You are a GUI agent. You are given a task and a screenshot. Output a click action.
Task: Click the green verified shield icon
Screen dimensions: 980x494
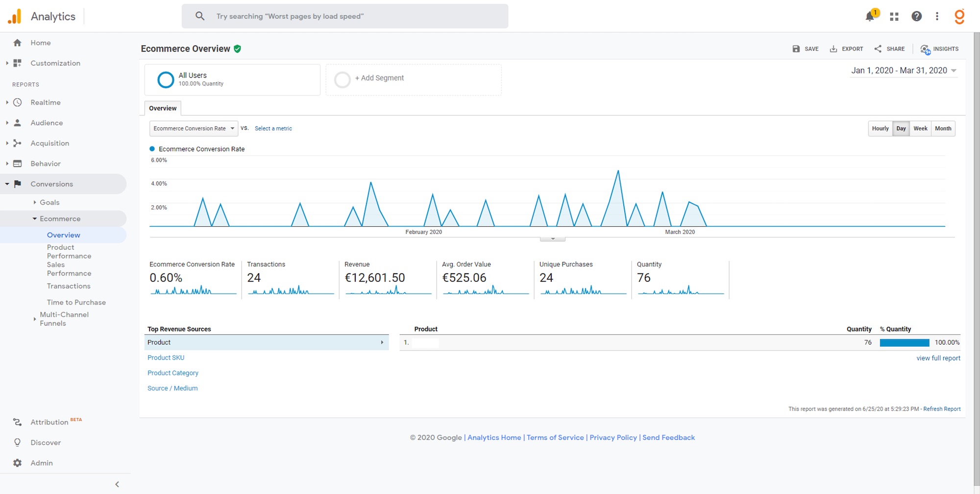238,48
